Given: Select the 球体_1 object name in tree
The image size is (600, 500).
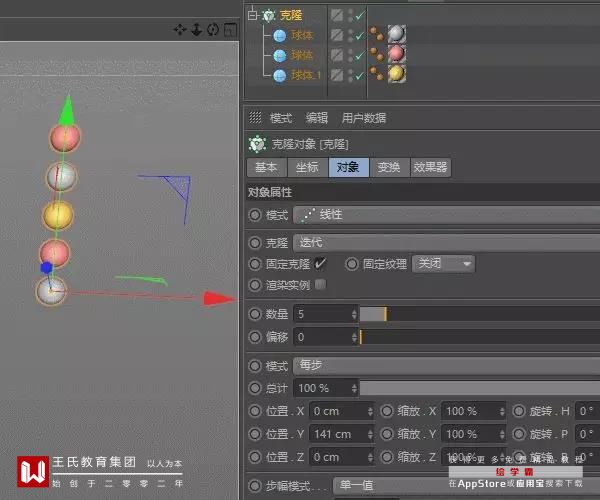Looking at the screenshot, I should coord(306,75).
